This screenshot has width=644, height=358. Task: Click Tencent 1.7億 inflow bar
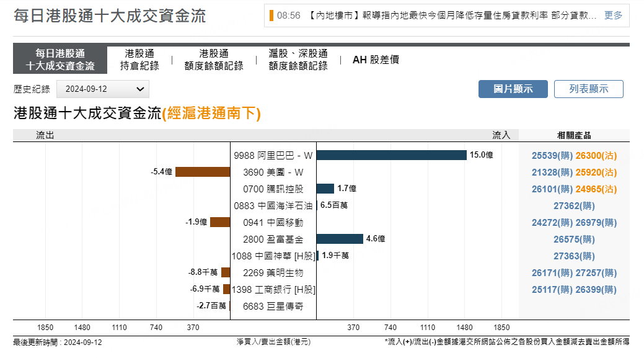[x=325, y=189]
